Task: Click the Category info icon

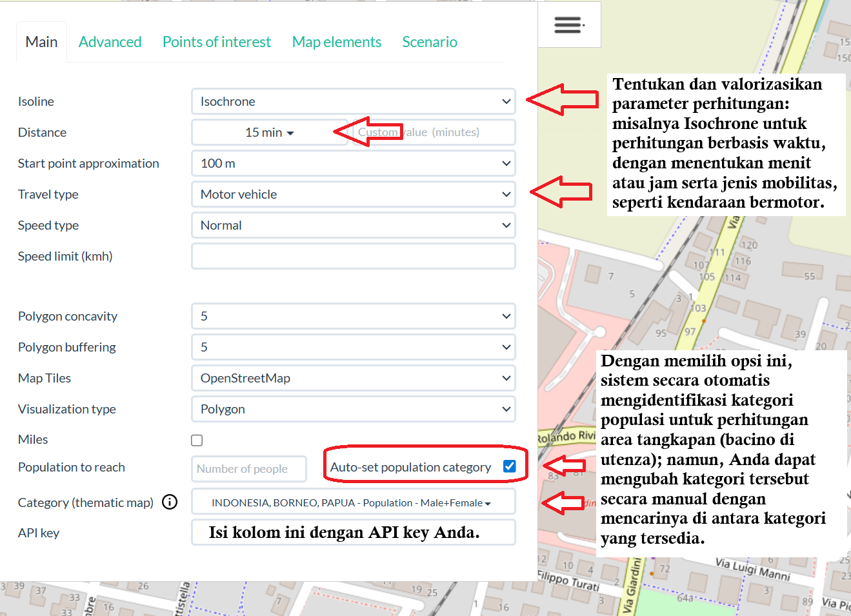Action: (x=170, y=502)
